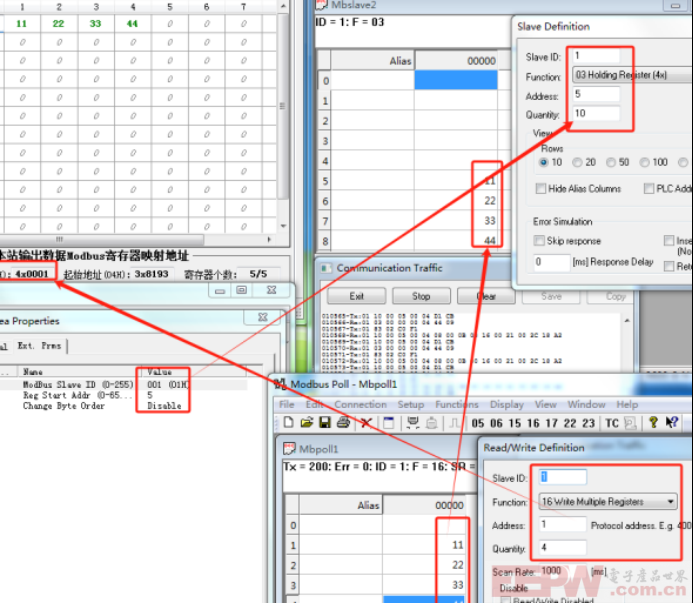Click the Open file folder icon in Modbus Poll
The height and width of the screenshot is (603, 693).
pyautogui.click(x=306, y=423)
